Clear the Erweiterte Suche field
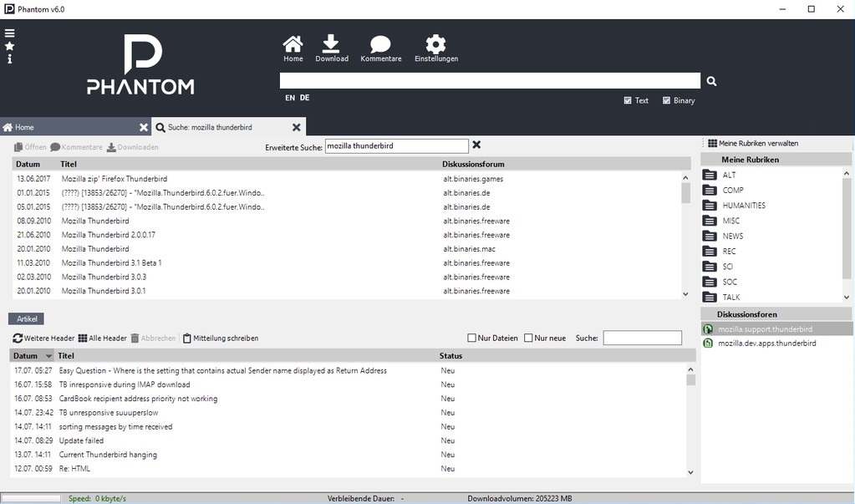This screenshot has width=855, height=504. pyautogui.click(x=476, y=145)
